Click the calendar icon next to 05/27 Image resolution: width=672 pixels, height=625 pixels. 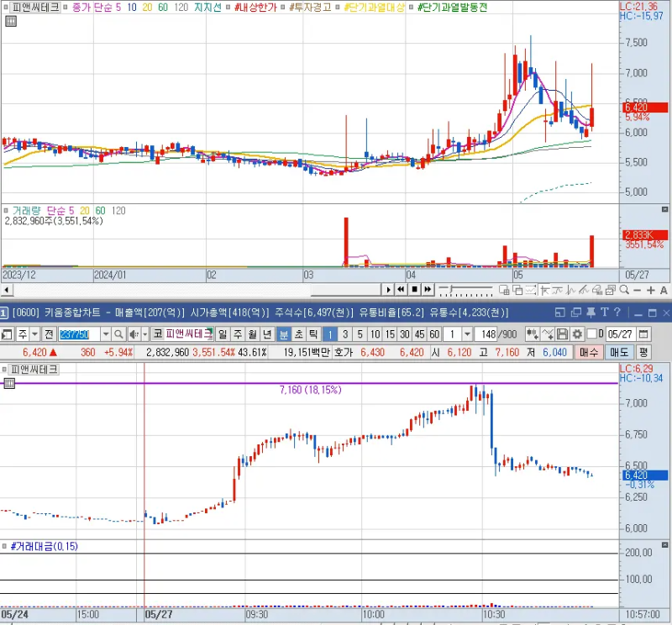click(643, 334)
